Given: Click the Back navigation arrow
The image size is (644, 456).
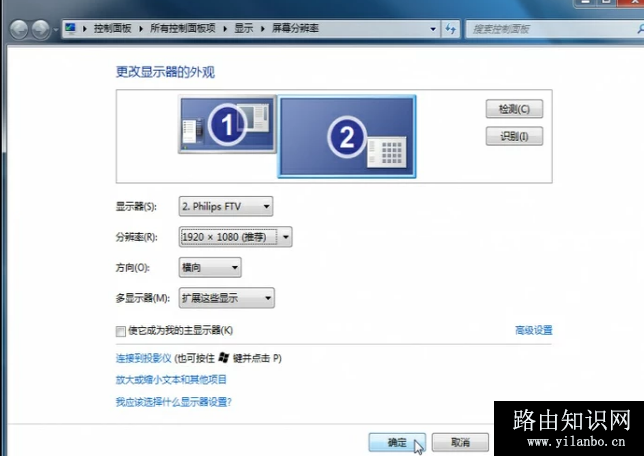Looking at the screenshot, I should pos(19,30).
